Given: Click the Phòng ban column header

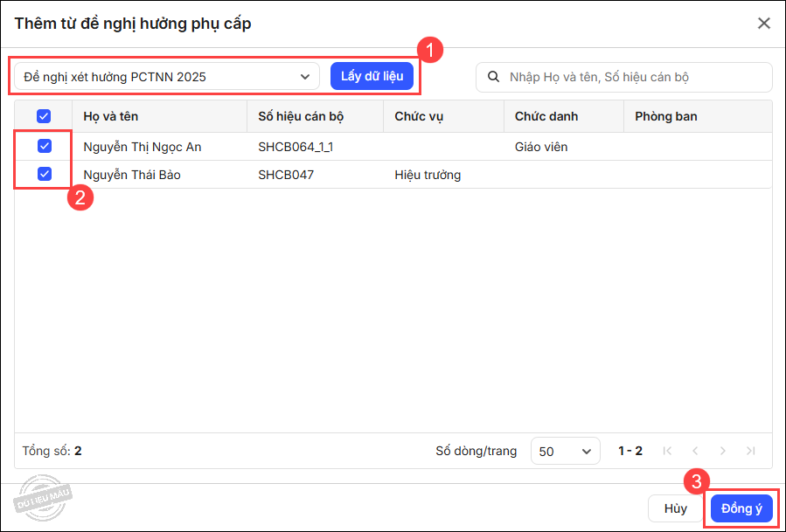Looking at the screenshot, I should (666, 116).
